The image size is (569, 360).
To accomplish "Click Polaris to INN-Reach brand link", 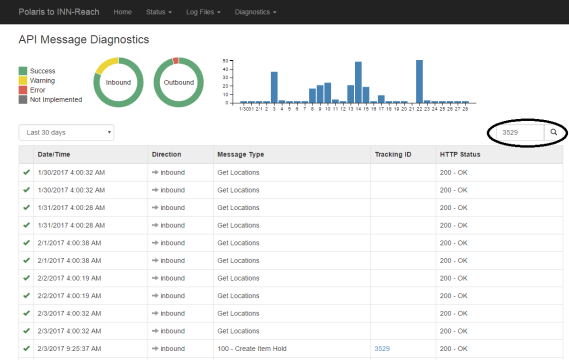I will pos(59,12).
